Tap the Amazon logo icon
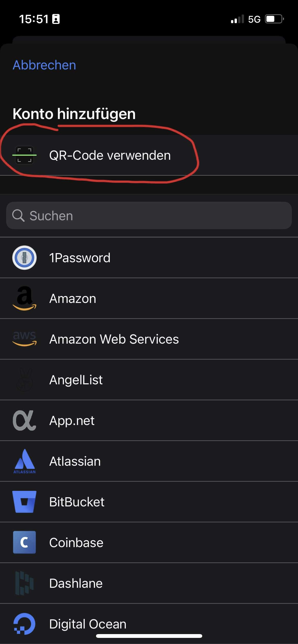The height and width of the screenshot is (644, 298). (x=24, y=298)
